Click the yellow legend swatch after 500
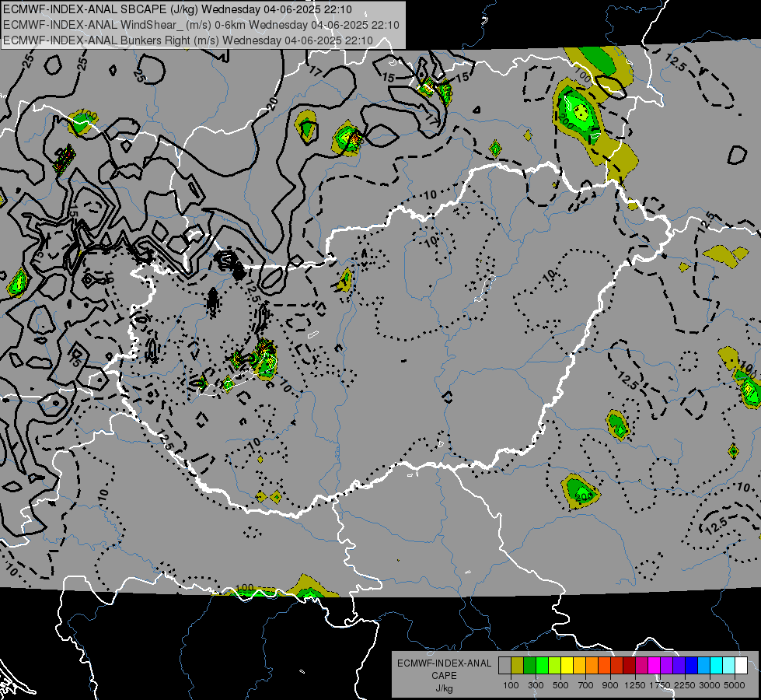The image size is (761, 700). [567, 666]
